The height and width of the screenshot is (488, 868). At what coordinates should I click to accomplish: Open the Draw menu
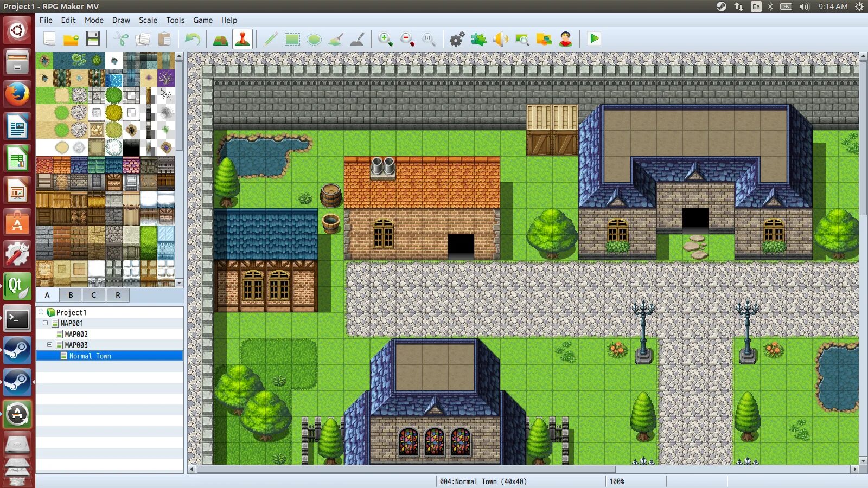(x=121, y=20)
